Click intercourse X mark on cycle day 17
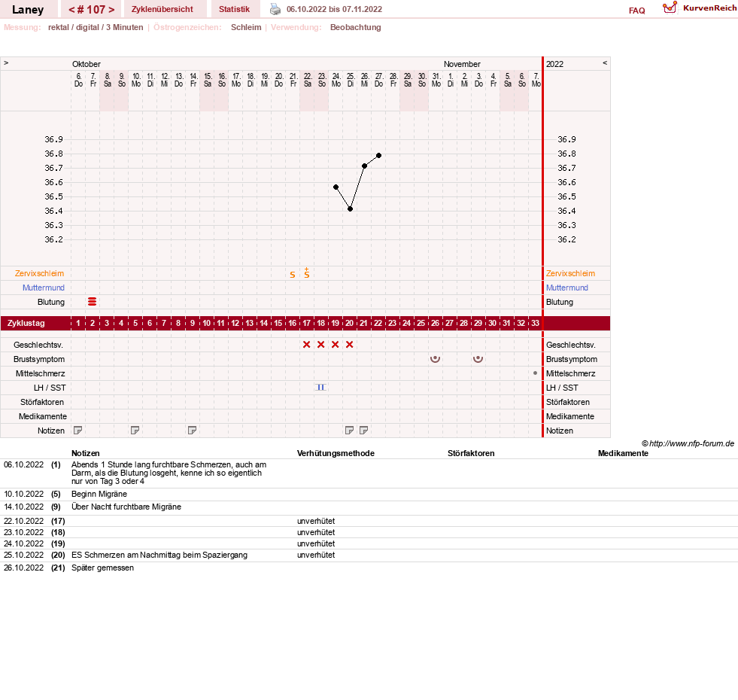 pyautogui.click(x=307, y=344)
